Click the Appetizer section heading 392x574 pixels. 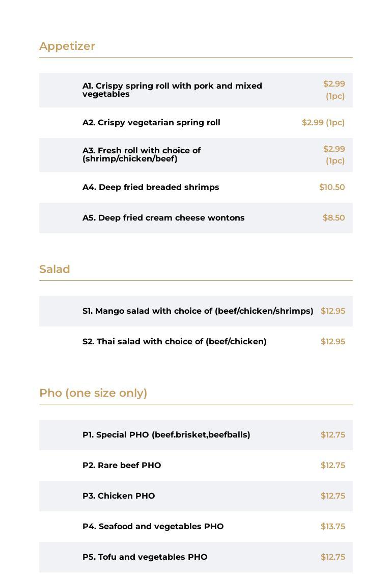pyautogui.click(x=67, y=46)
